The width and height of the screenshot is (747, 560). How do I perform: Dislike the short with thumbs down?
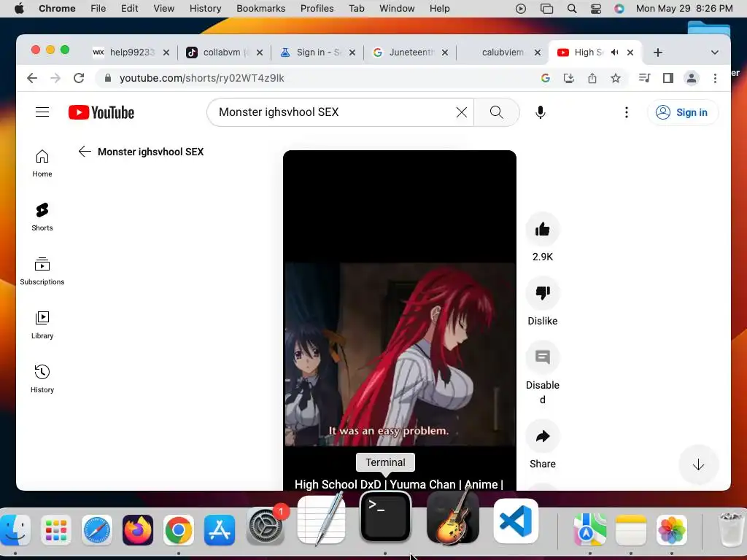(542, 293)
